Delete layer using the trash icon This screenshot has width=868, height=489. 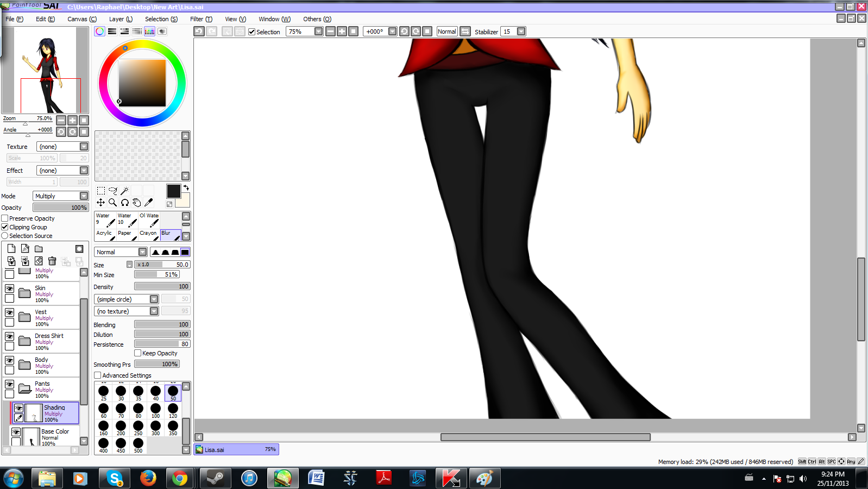coord(52,261)
